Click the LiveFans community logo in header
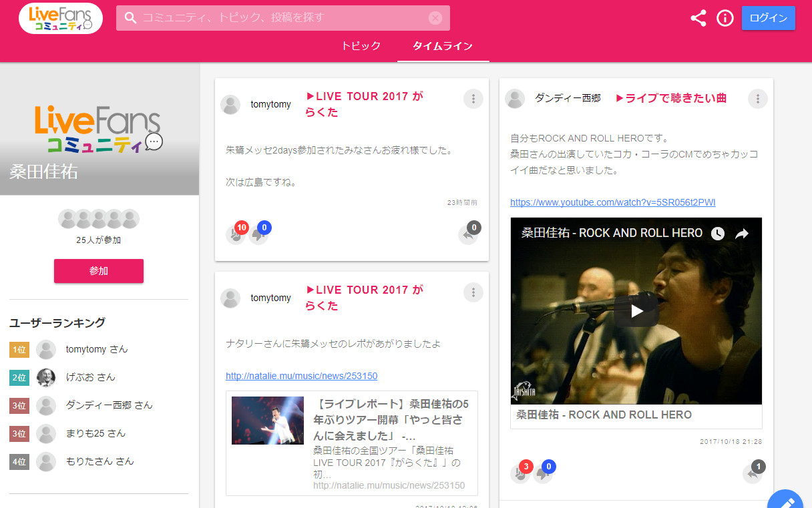 click(61, 18)
